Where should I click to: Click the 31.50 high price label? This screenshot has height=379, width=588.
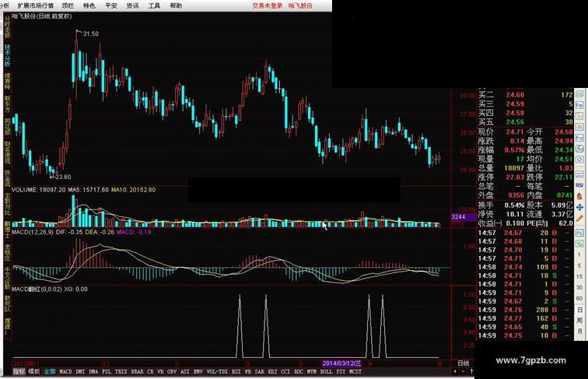pos(91,33)
